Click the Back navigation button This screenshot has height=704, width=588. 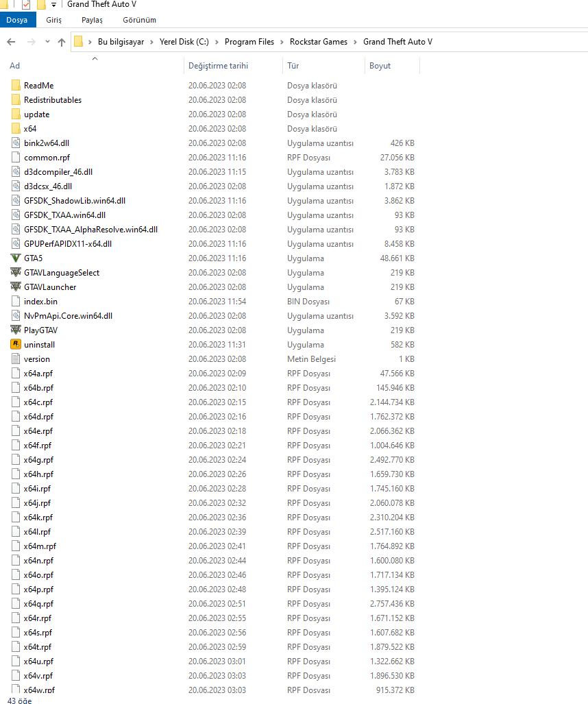12,42
